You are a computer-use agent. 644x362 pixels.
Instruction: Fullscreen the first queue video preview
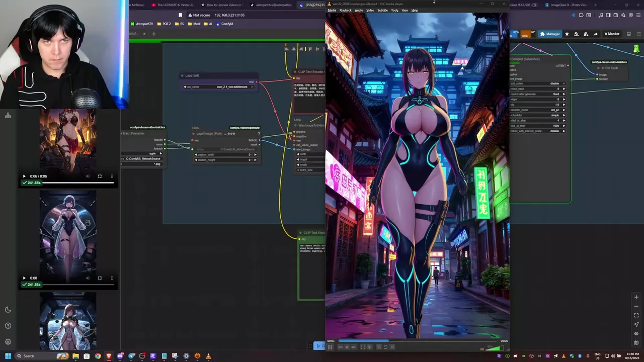tap(100, 176)
